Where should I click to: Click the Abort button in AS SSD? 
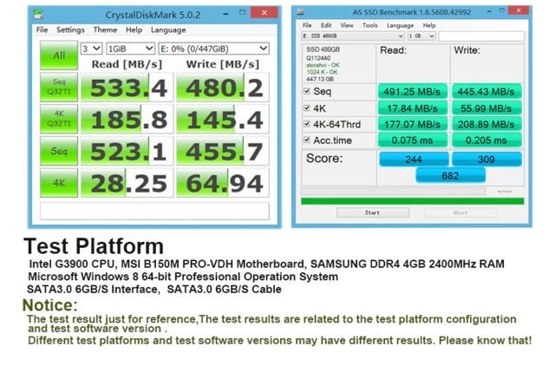[x=460, y=212]
